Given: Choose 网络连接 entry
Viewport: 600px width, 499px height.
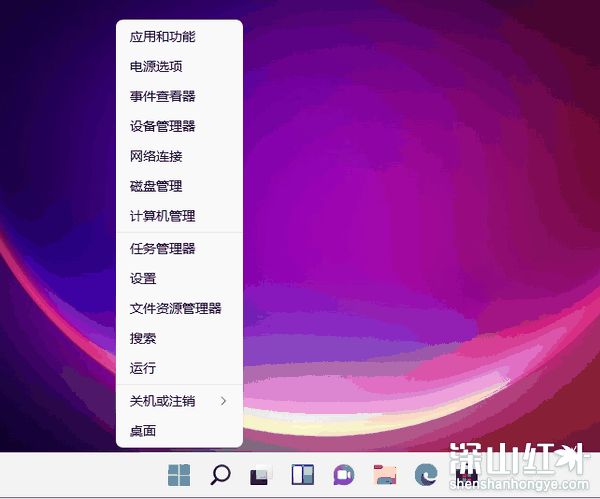Looking at the screenshot, I should [179, 156].
